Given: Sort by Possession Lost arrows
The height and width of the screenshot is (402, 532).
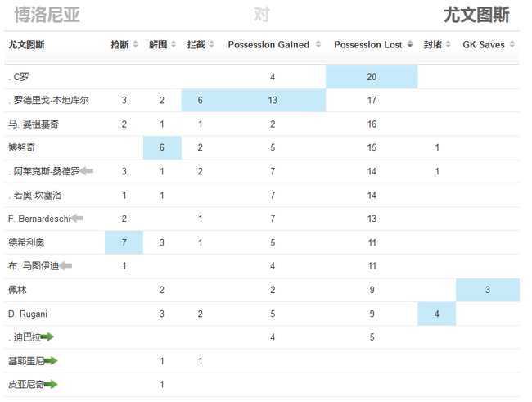Looking at the screenshot, I should click(x=410, y=44).
